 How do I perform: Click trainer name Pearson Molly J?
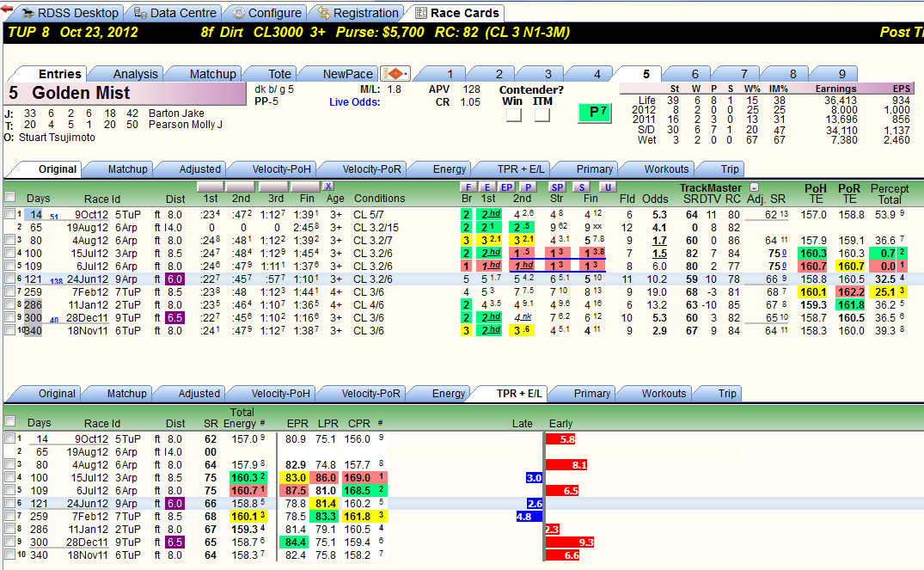pyautogui.click(x=185, y=125)
